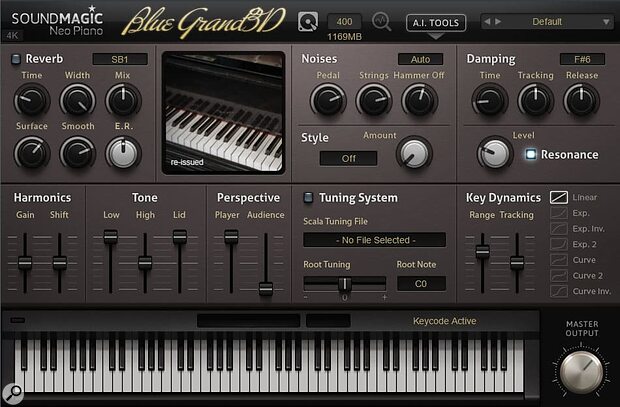Open the Reverb type SB1 selector
The image size is (620, 407).
click(120, 59)
